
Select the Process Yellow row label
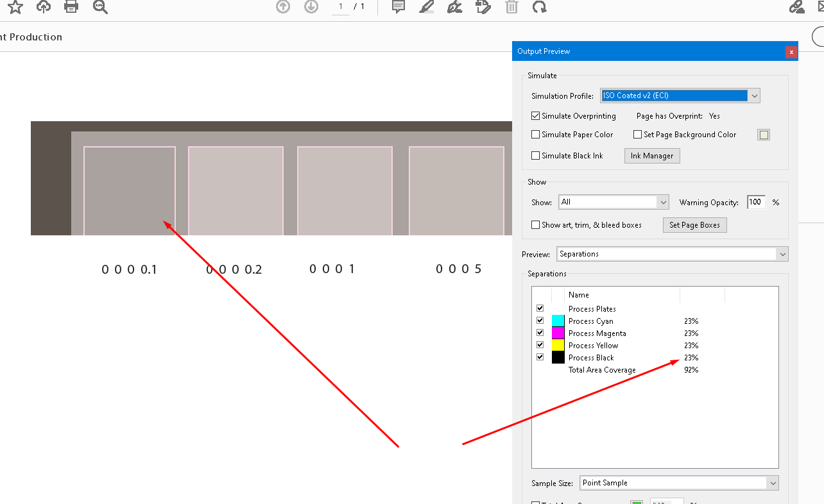click(x=593, y=346)
